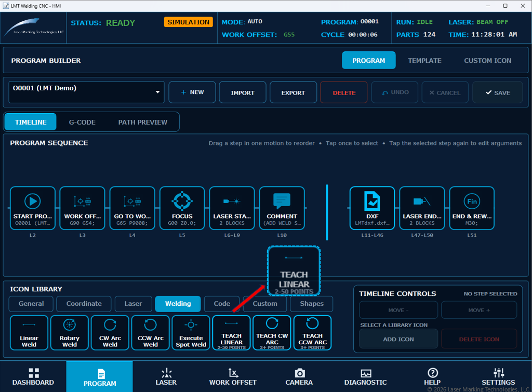This screenshot has width=532, height=392.
Task: Choose the CCW Arc Weld icon
Action: point(151,333)
